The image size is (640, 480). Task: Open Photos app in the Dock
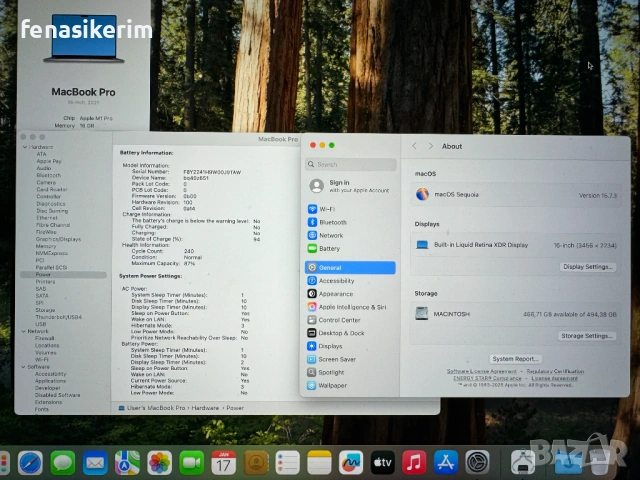pyautogui.click(x=159, y=463)
